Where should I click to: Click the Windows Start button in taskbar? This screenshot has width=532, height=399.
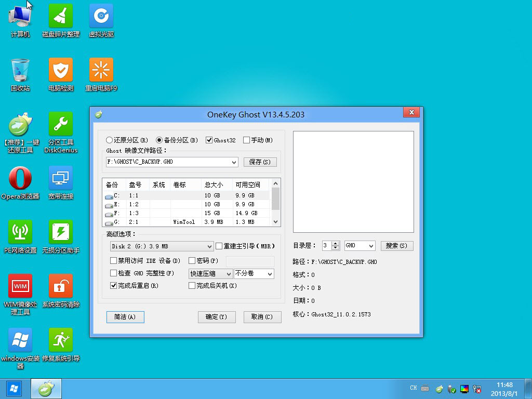14,389
